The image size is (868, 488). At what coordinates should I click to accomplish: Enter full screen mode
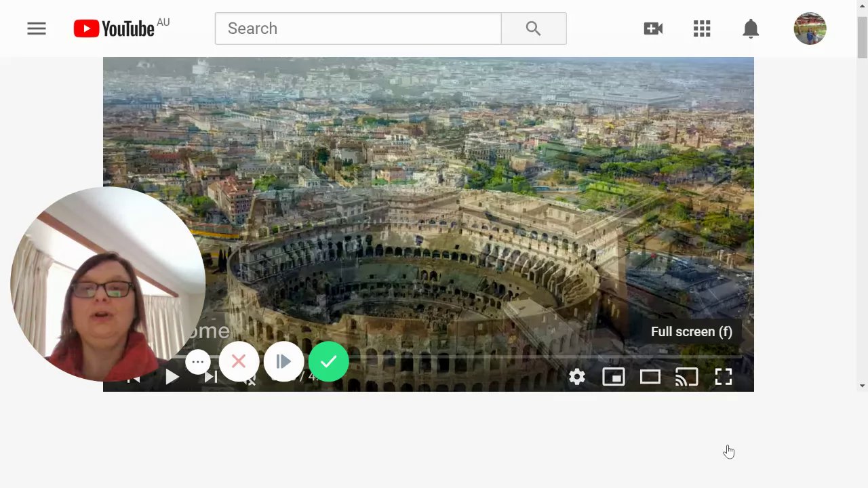(724, 377)
